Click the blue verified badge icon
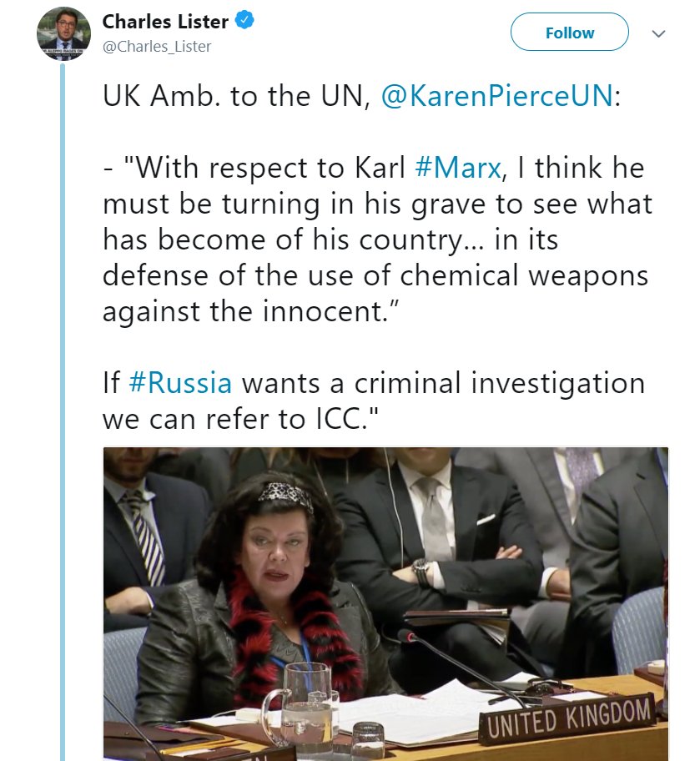Viewport: 700px width, 761px height. click(244, 20)
